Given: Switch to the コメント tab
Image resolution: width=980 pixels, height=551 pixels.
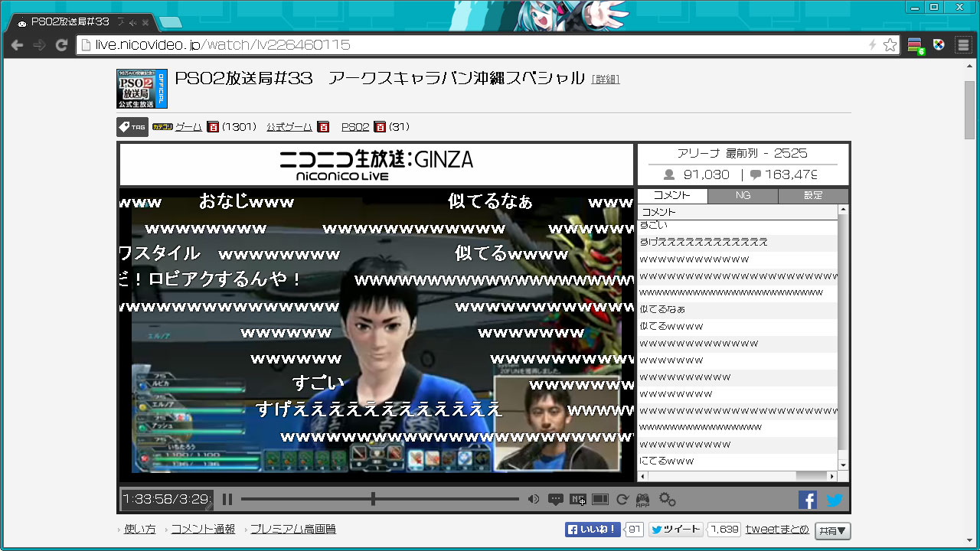Looking at the screenshot, I should tap(672, 196).
